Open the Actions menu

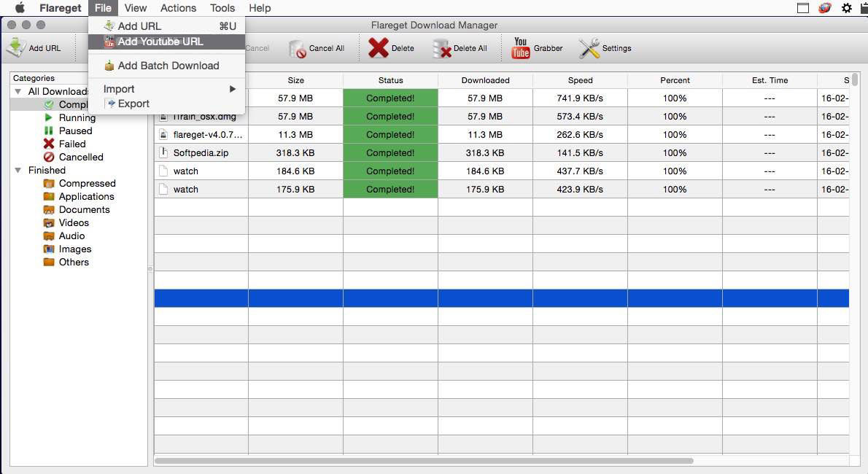(x=178, y=8)
